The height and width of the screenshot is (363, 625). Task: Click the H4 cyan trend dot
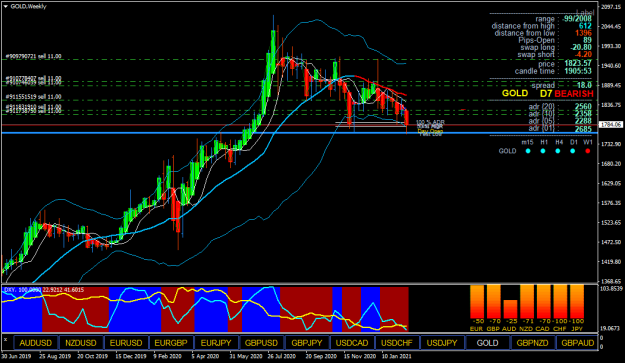coord(558,151)
